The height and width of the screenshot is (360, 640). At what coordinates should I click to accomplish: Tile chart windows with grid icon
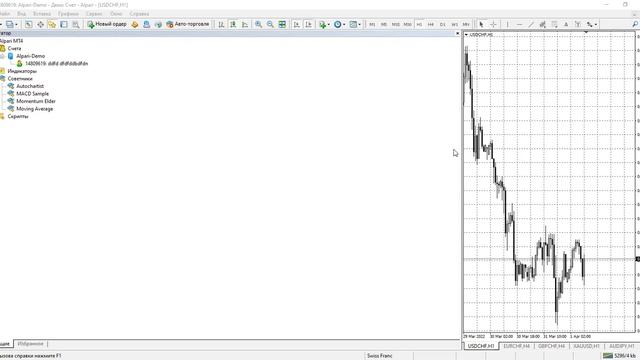coord(282,24)
